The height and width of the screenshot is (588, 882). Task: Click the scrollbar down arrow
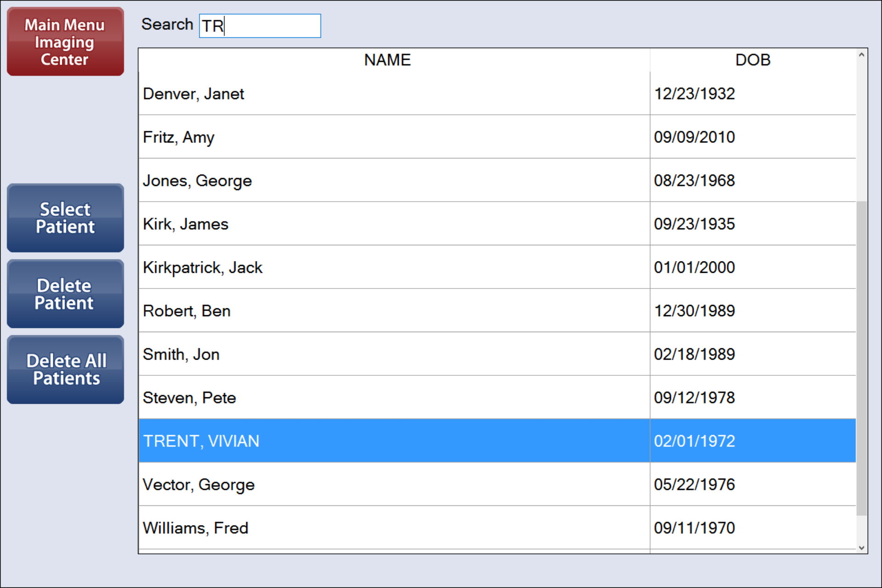point(862,548)
